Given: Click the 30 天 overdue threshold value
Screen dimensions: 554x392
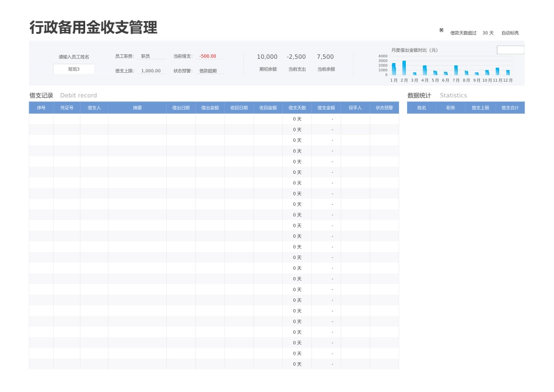Looking at the screenshot, I should point(488,33).
